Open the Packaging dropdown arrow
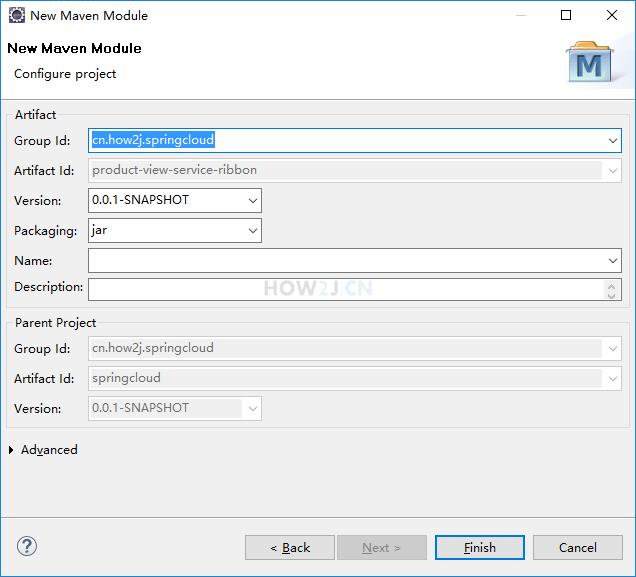The image size is (636, 577). point(253,231)
